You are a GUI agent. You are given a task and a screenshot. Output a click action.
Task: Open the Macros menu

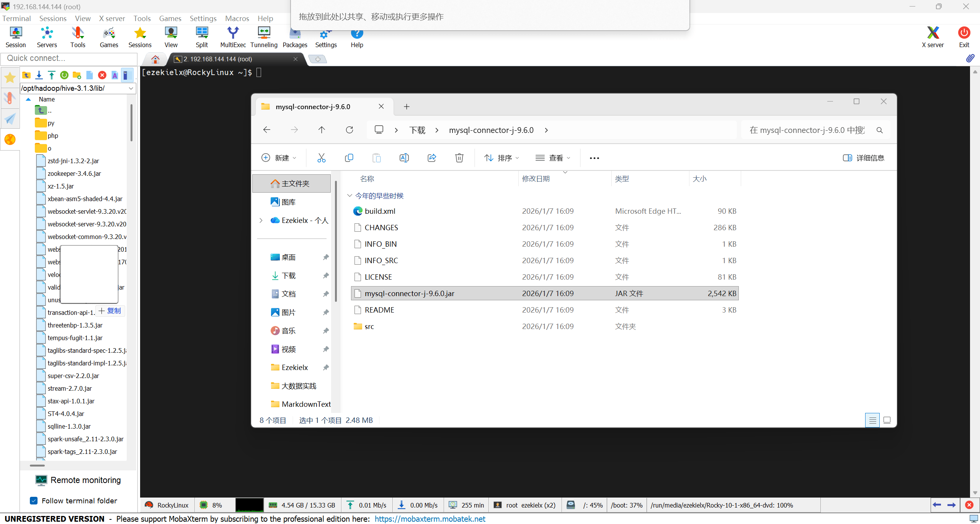tap(237, 18)
